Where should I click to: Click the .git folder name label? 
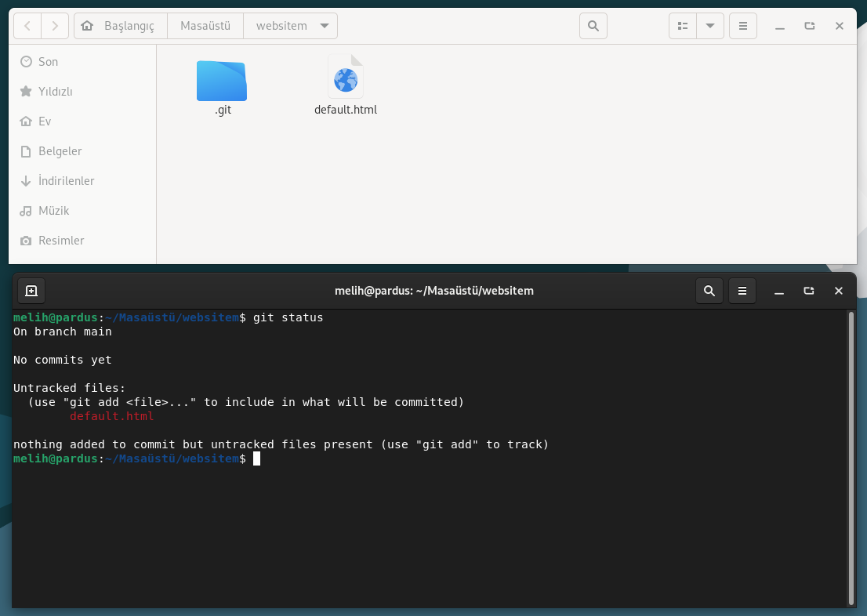click(223, 110)
